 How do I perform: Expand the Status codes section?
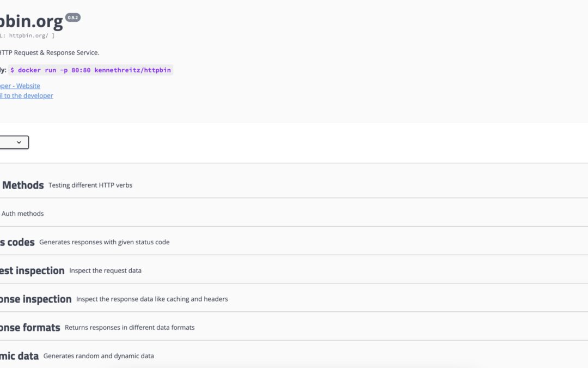point(17,242)
